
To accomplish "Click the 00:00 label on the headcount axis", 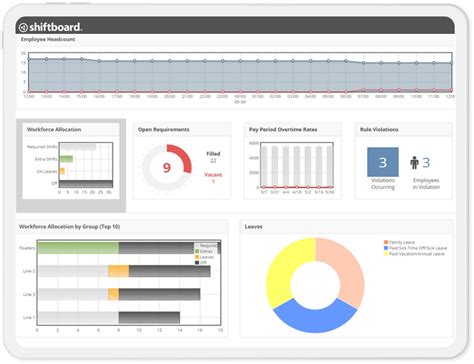I will click(x=240, y=96).
